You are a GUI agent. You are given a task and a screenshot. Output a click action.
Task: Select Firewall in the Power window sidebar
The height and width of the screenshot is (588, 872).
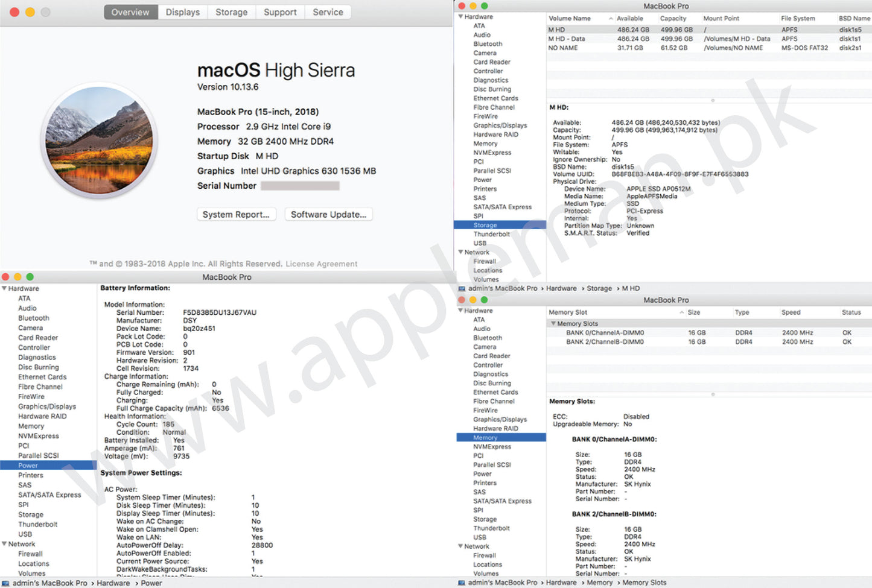[x=30, y=554]
